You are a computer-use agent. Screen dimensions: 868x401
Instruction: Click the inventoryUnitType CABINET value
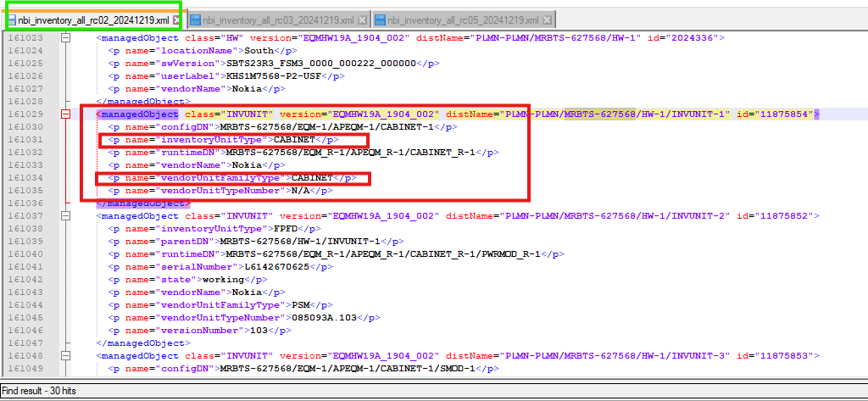[300, 140]
